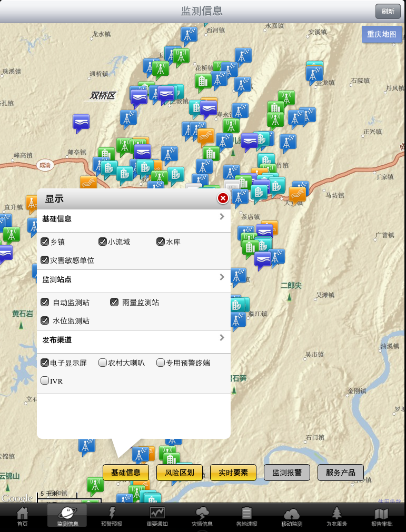Open 灾情信息 tab
The height and width of the screenshot is (532, 406).
[202, 517]
